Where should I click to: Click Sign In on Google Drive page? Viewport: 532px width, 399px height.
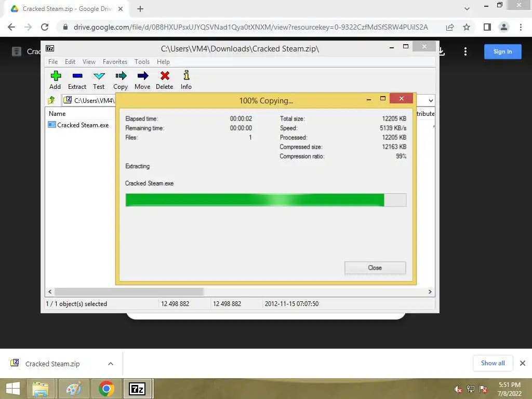pos(502,51)
